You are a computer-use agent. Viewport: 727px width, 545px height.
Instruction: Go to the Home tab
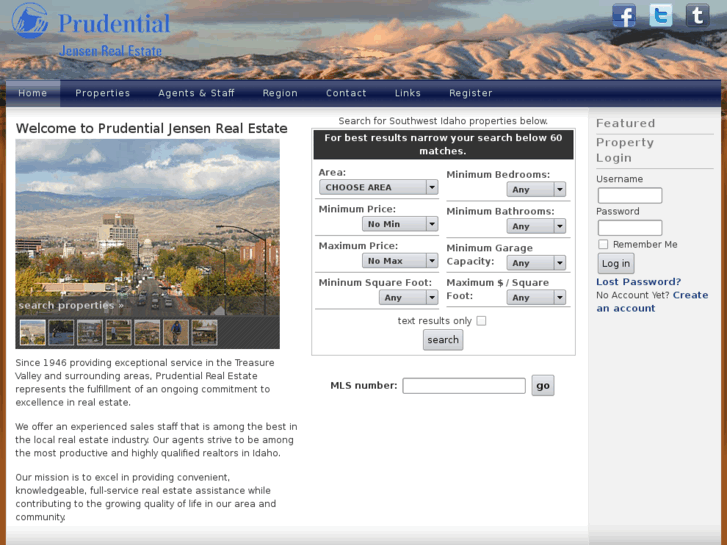[x=32, y=93]
